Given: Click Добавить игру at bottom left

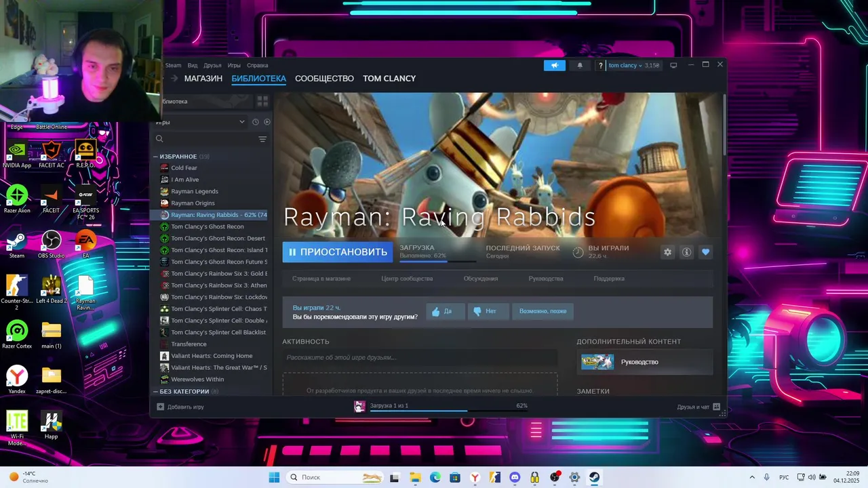Looking at the screenshot, I should [180, 407].
